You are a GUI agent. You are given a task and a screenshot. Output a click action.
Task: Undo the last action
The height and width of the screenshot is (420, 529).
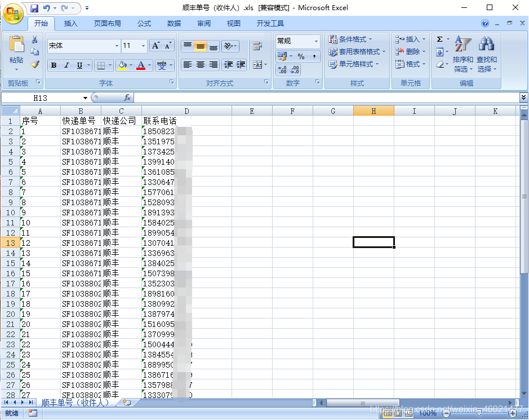click(x=46, y=8)
